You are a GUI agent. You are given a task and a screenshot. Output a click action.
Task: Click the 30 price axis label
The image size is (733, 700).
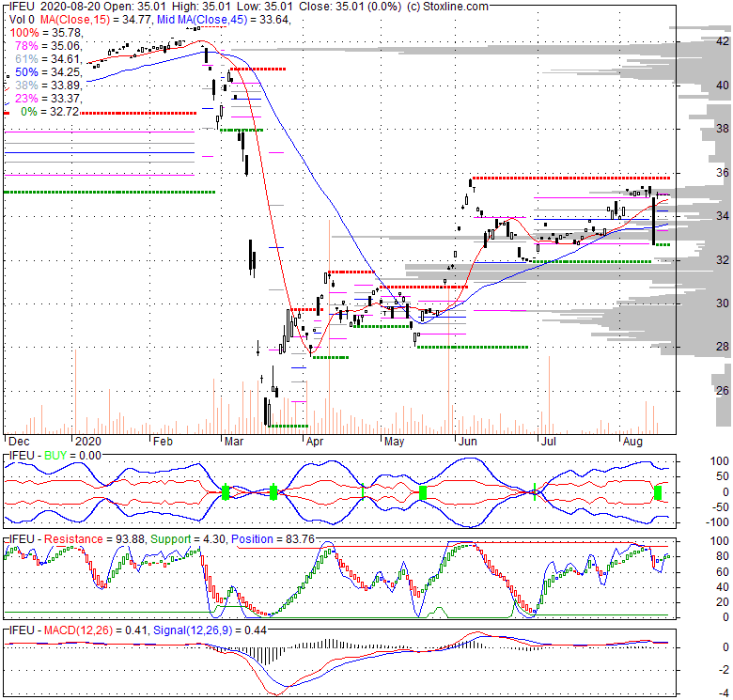click(723, 303)
